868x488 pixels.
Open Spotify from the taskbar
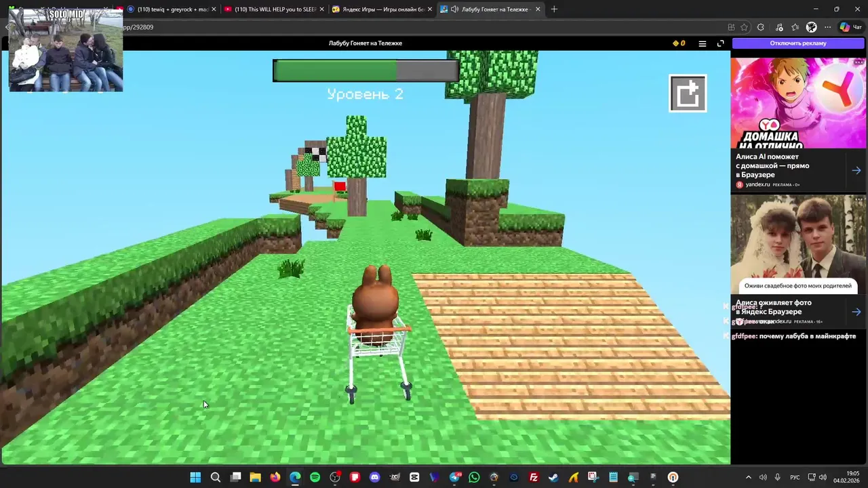315,477
